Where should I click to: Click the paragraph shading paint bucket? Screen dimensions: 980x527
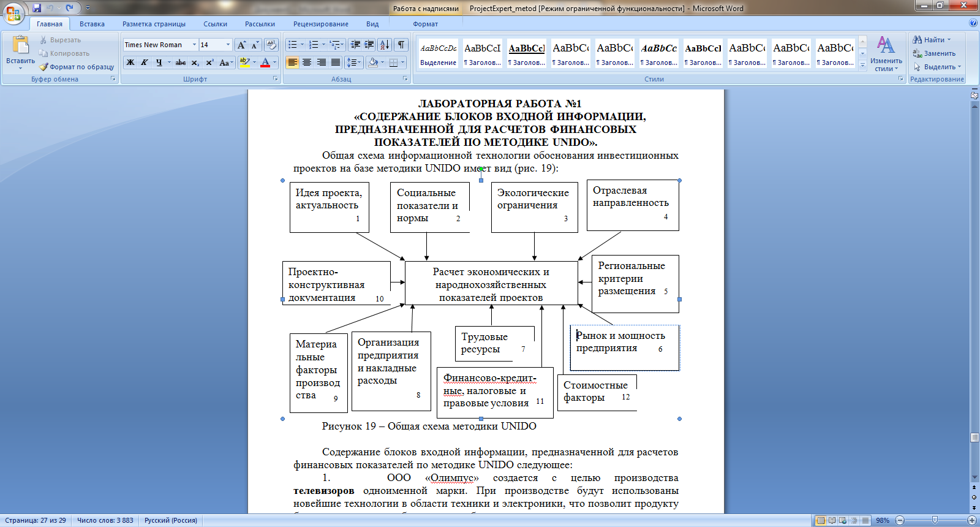(x=372, y=63)
